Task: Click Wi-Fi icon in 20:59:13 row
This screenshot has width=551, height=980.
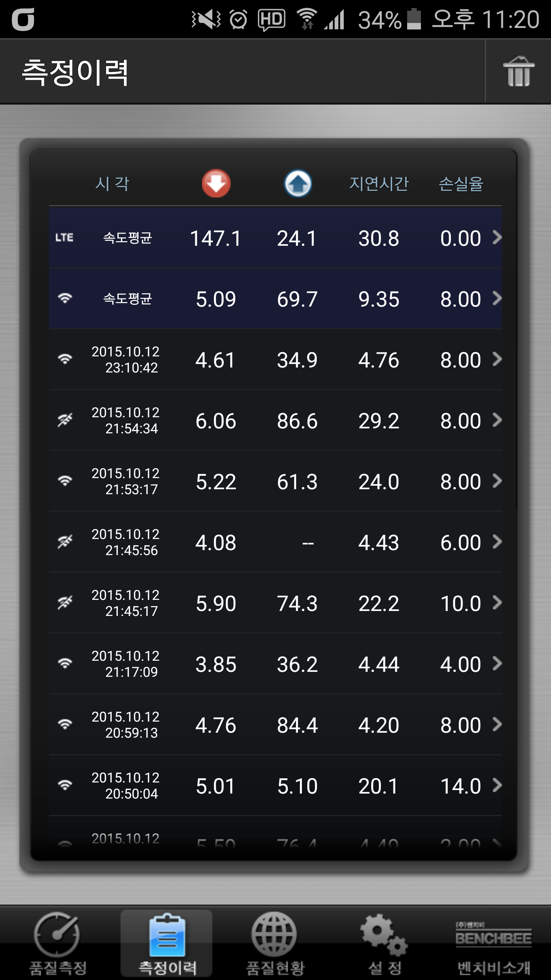Action: coord(65,724)
